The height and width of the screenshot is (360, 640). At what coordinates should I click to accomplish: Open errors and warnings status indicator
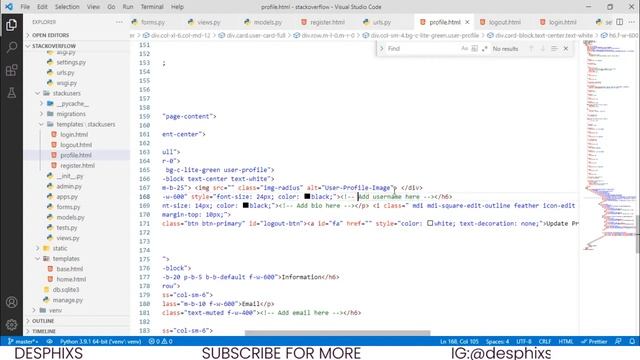coord(160,341)
